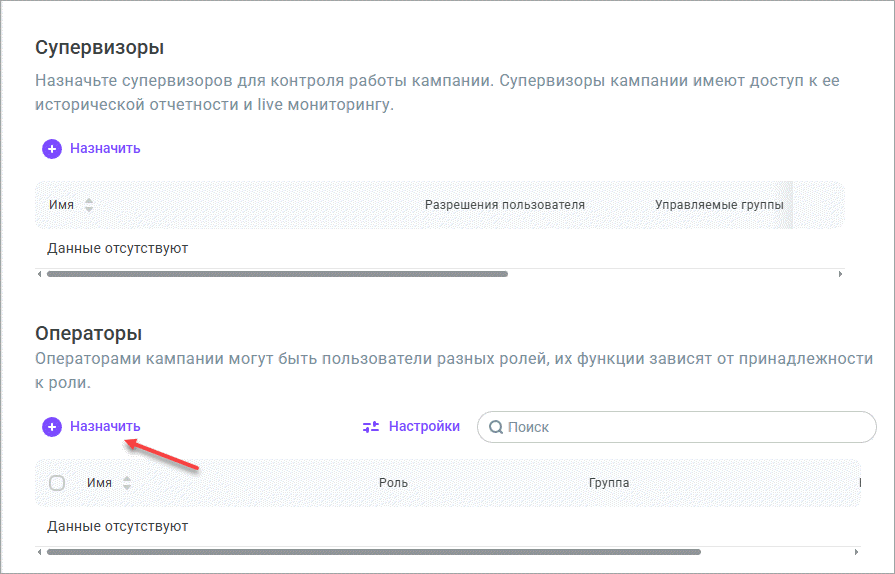
Task: Click the plus icon in Супервизоры section
Action: pos(52,149)
